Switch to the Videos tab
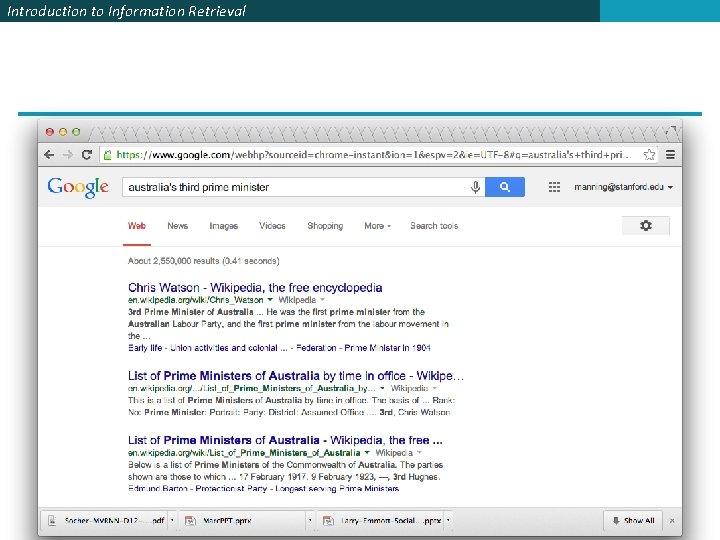The width and height of the screenshot is (720, 540). (x=272, y=226)
